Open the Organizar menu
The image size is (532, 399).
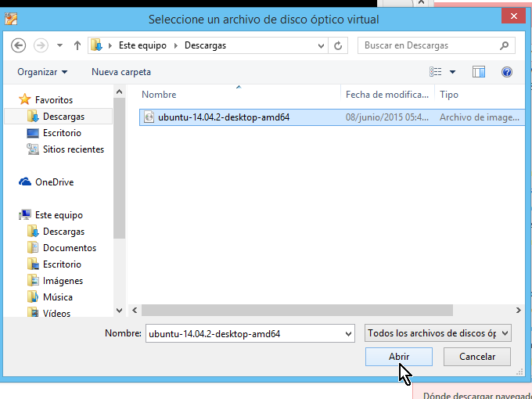pos(42,72)
